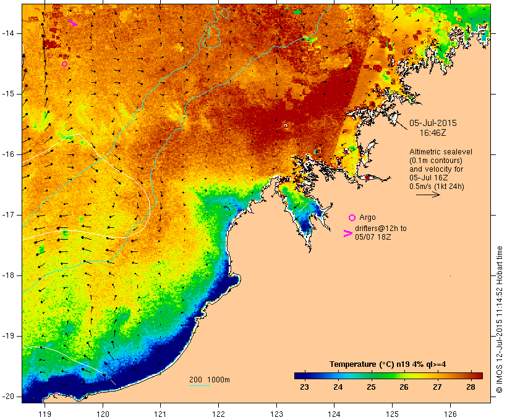
Task: Click latitude label -14
Action: pyautogui.click(x=7, y=33)
